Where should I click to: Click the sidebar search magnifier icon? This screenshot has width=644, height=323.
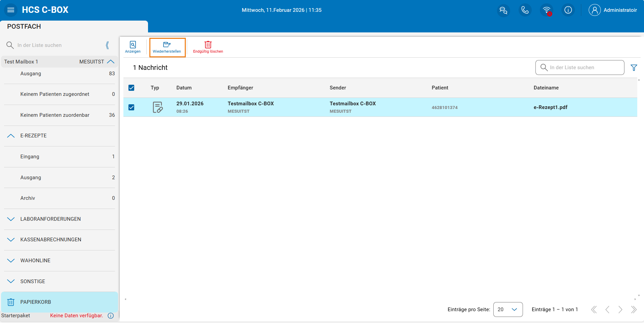[10, 45]
